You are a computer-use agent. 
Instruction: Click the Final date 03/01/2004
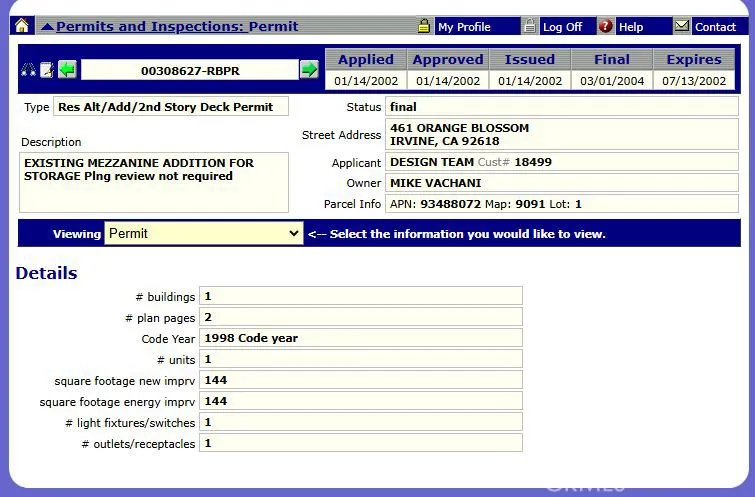tap(612, 81)
